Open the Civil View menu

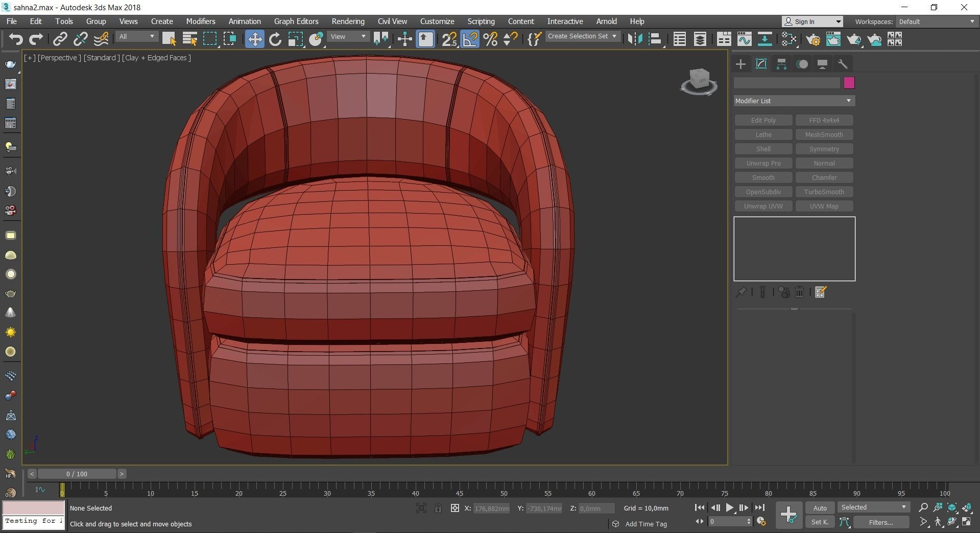(x=392, y=21)
